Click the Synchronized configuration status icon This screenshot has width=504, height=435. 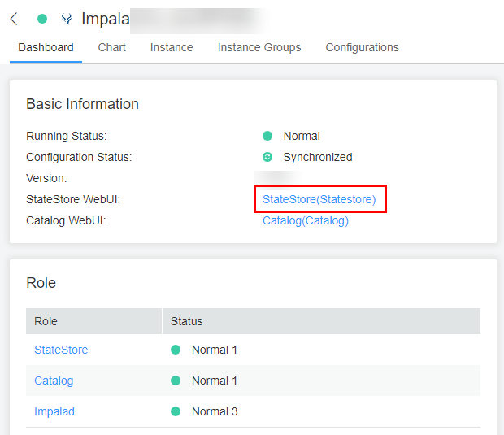pos(267,157)
